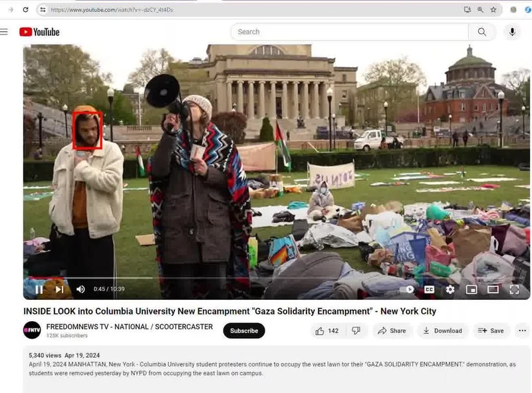This screenshot has height=393, width=532.
Task: Toggle the autoplay switch
Action: pyautogui.click(x=408, y=289)
